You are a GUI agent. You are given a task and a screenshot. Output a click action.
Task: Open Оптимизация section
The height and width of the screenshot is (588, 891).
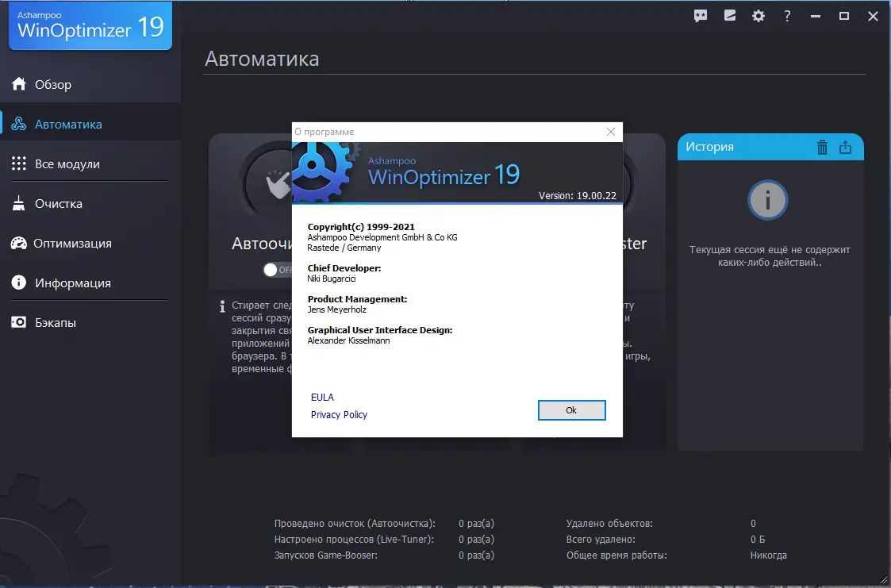tap(91, 243)
